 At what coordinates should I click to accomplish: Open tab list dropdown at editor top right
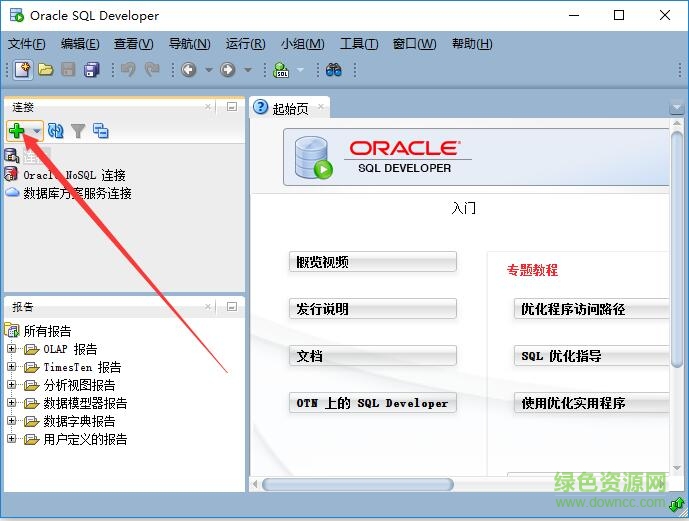point(676,107)
